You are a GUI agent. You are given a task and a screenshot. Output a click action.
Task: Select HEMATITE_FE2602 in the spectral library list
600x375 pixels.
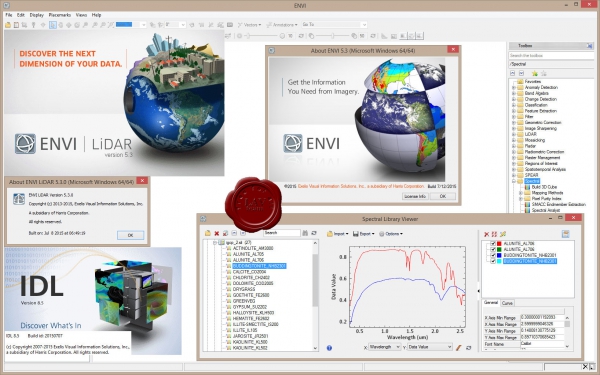coord(251,318)
